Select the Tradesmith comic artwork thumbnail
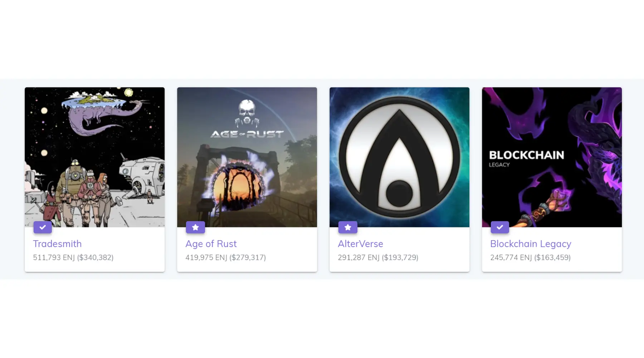644x358 pixels. 94,157
